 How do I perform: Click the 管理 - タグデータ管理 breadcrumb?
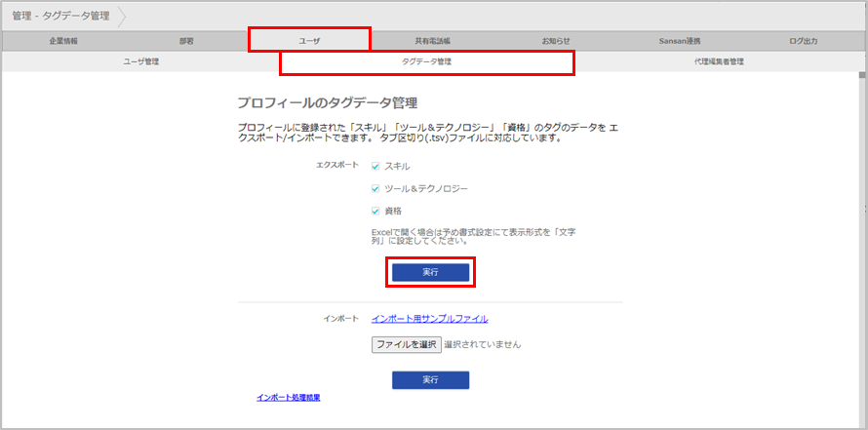coord(60,16)
